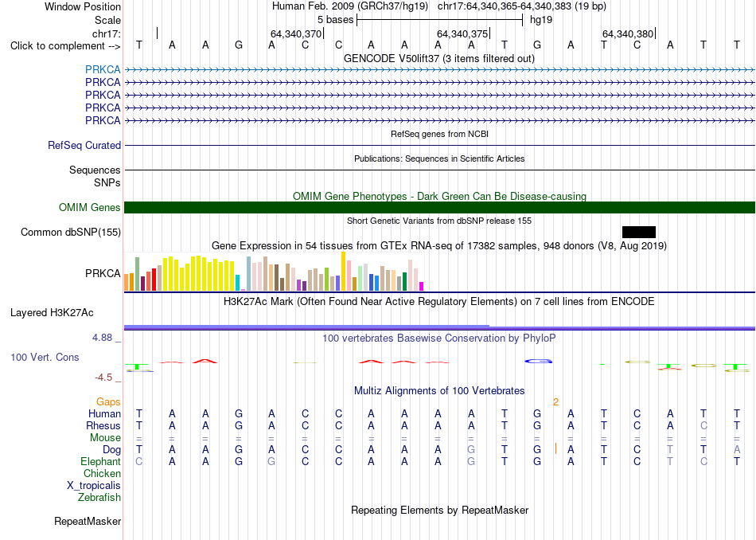Image resolution: width=756 pixels, height=540 pixels.
Task: Open 'Multiz Alignments of 100 Vertebrates' title
Action: (x=439, y=390)
